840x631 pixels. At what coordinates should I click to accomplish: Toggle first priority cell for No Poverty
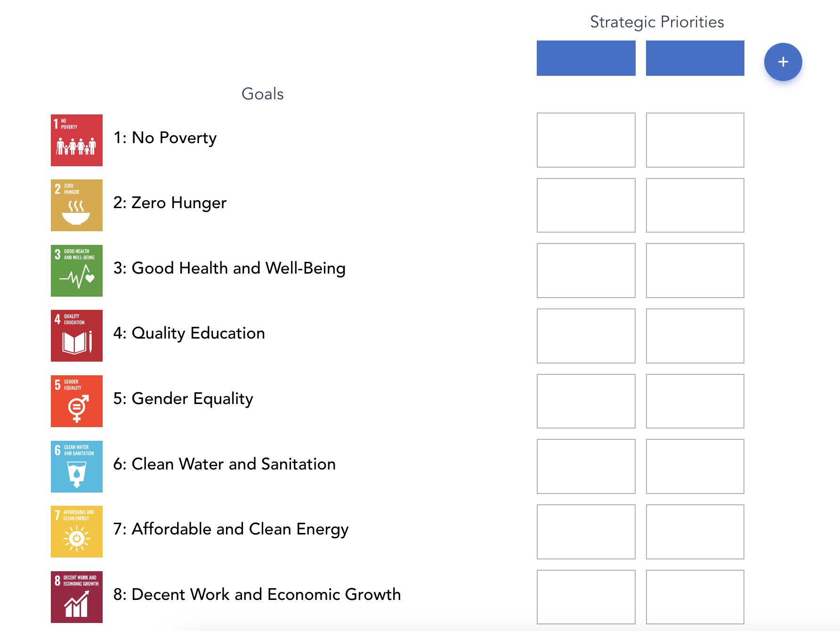(586, 140)
